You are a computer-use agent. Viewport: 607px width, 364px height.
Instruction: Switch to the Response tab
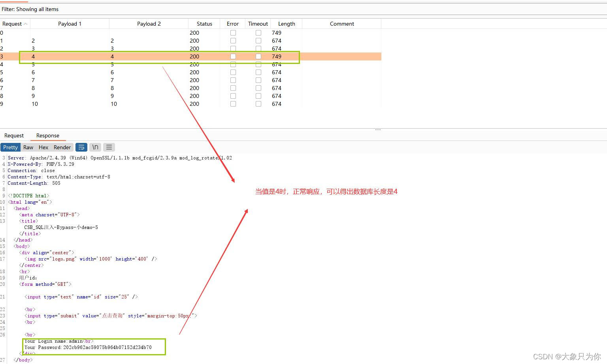(x=48, y=135)
